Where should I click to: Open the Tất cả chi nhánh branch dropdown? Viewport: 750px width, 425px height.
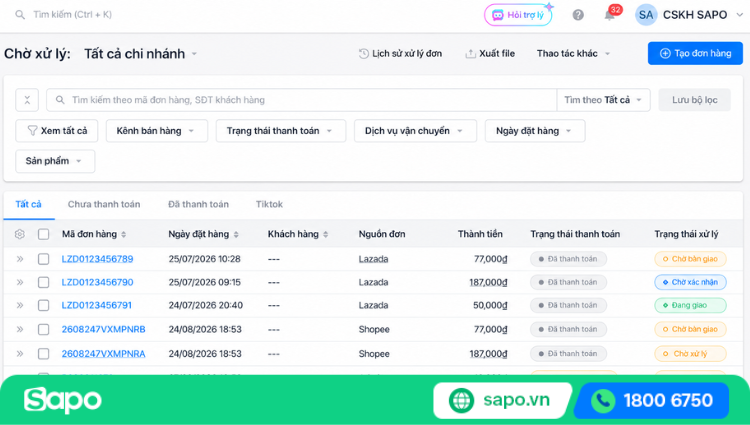140,54
